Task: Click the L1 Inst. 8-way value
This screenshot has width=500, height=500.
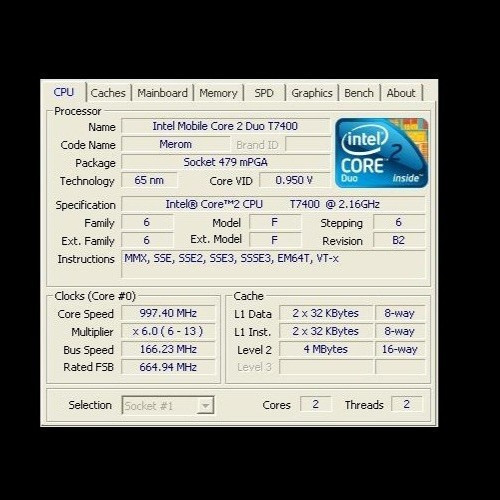Action: [x=400, y=331]
